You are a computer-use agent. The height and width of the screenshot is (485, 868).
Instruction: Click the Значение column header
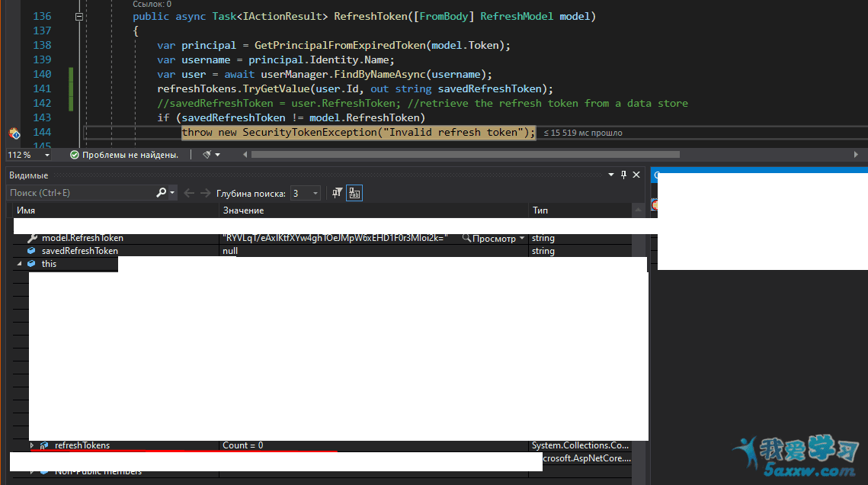[374, 210]
